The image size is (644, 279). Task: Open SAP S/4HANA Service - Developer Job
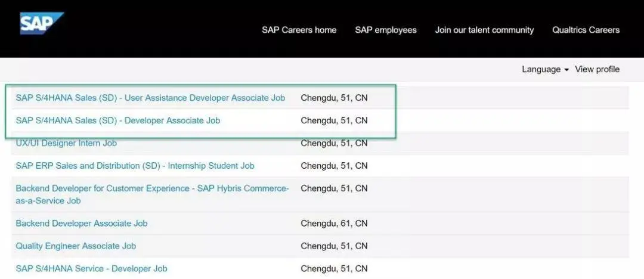[x=91, y=269]
